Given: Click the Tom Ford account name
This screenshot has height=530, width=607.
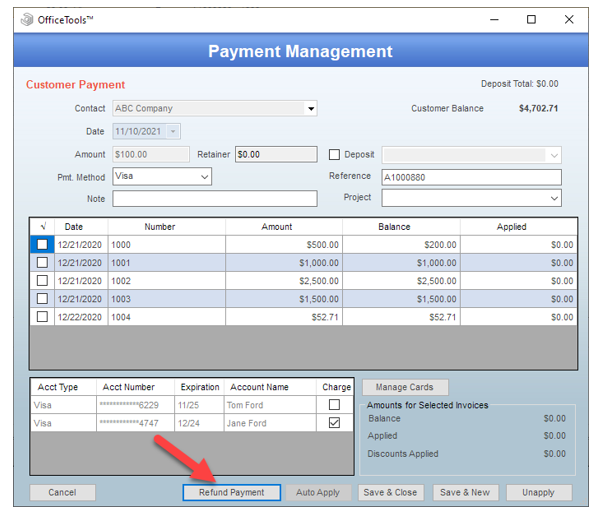Looking at the screenshot, I should coord(270,405).
